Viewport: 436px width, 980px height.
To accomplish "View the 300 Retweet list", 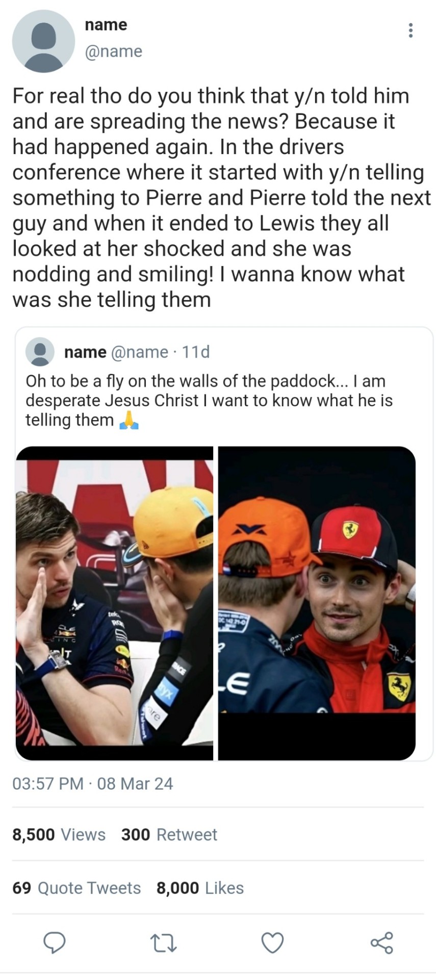I will 169,835.
